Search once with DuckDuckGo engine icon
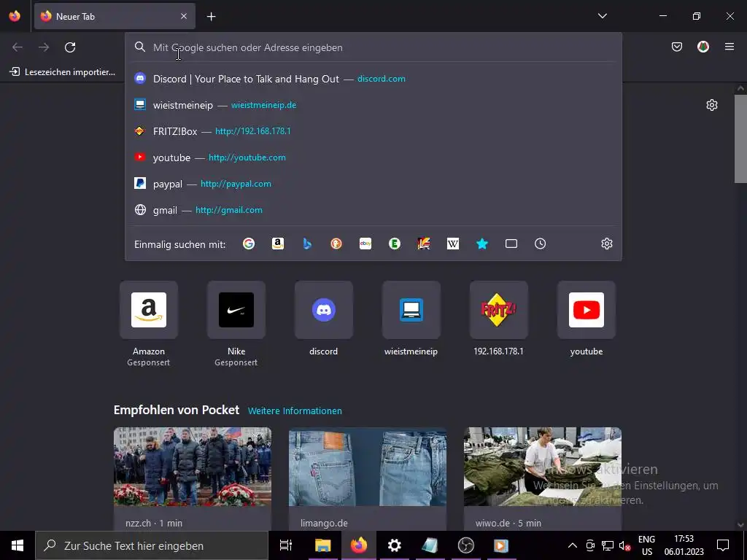 (x=336, y=244)
